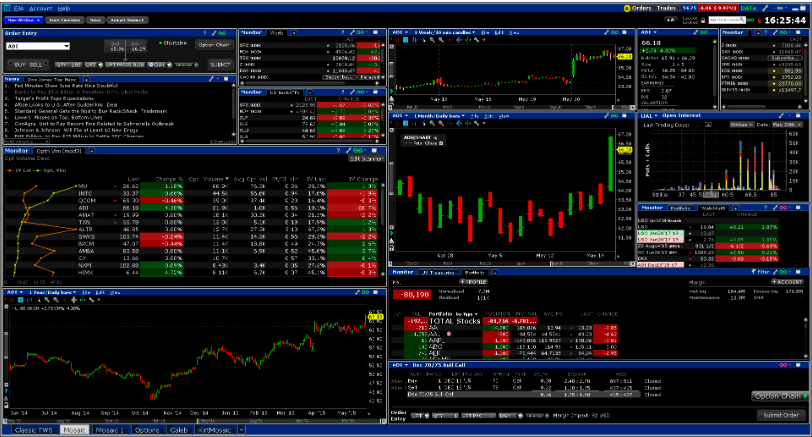The image size is (812, 437).
Task: Click Option Chain button in Bull Call panel
Action: (x=779, y=396)
